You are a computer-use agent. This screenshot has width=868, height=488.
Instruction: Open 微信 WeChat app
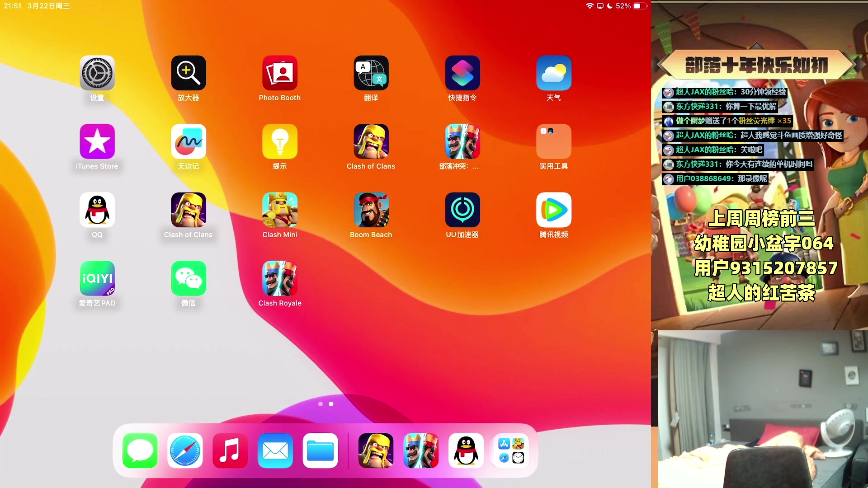[189, 278]
